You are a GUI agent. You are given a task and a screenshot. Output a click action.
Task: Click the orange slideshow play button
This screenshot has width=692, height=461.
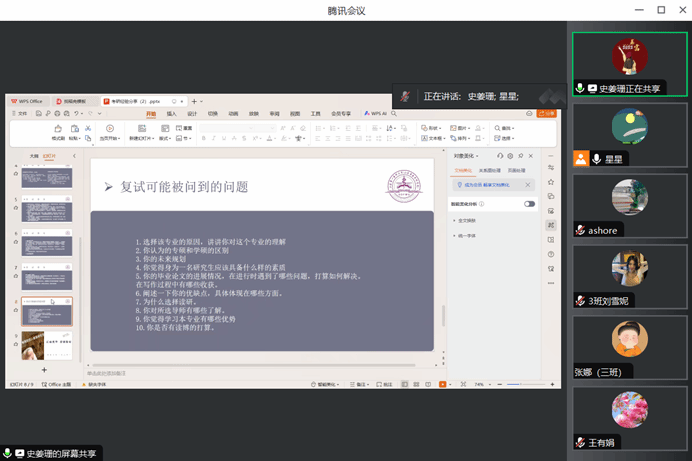click(442, 384)
